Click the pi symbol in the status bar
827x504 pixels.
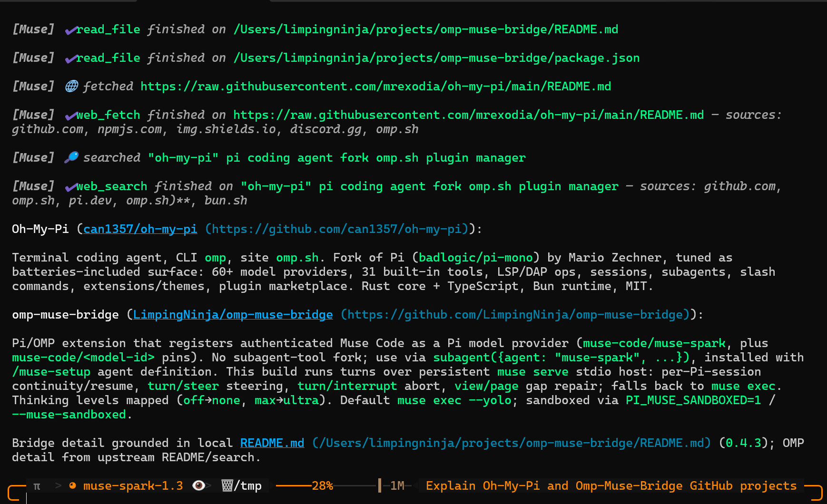(37, 486)
